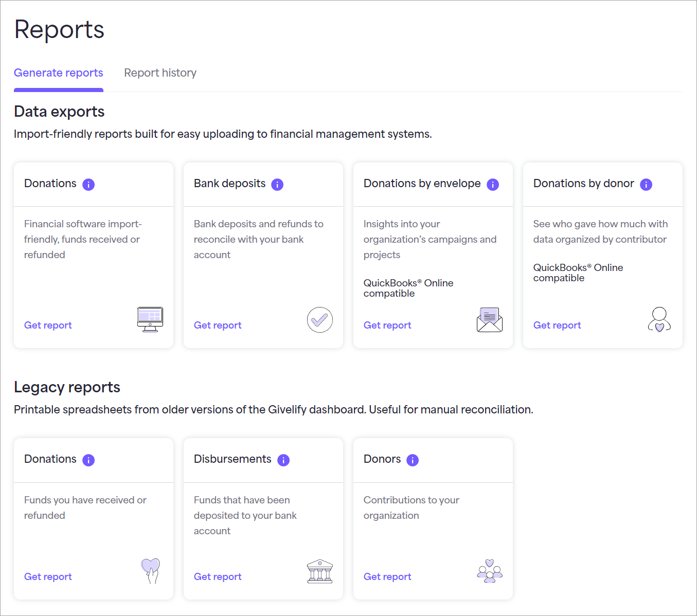
Task: Click info icon beside Data exports Donations
Action: 88,184
